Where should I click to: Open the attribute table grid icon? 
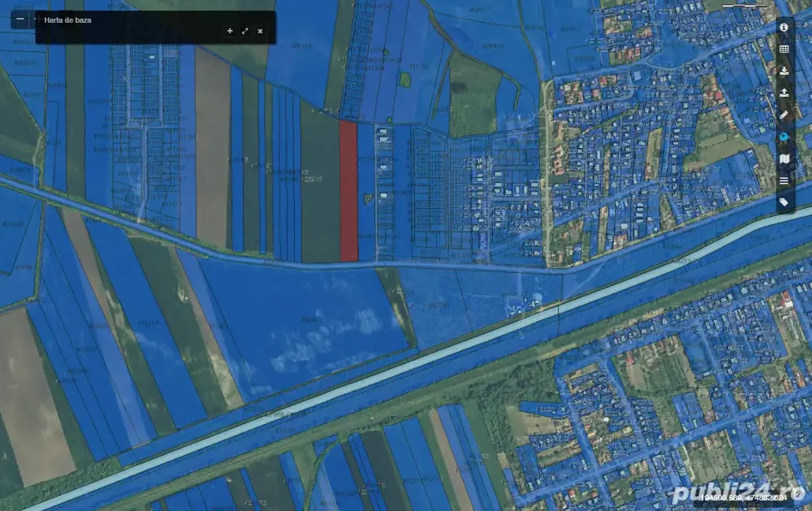point(784,49)
